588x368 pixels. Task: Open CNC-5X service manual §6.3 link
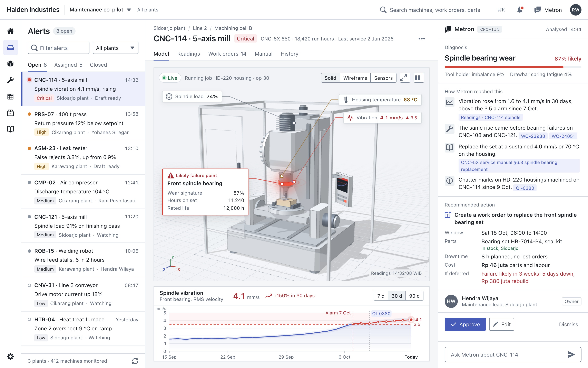(519, 166)
